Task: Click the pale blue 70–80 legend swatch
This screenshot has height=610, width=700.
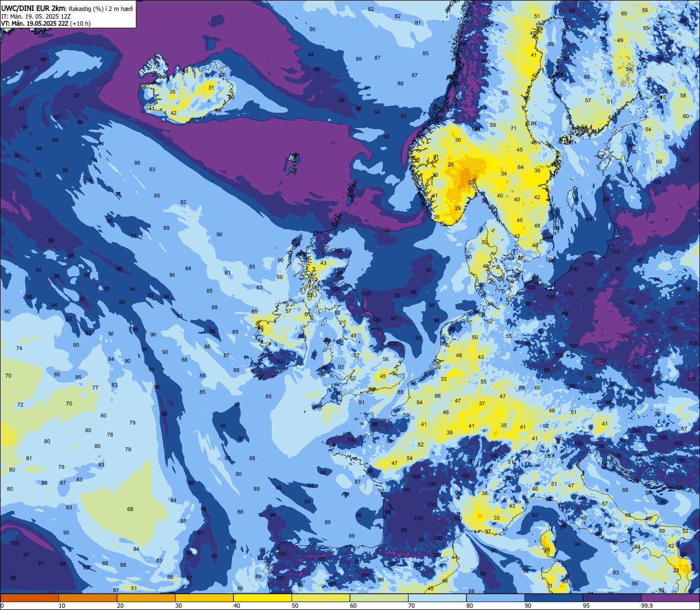Action: pyautogui.click(x=437, y=597)
